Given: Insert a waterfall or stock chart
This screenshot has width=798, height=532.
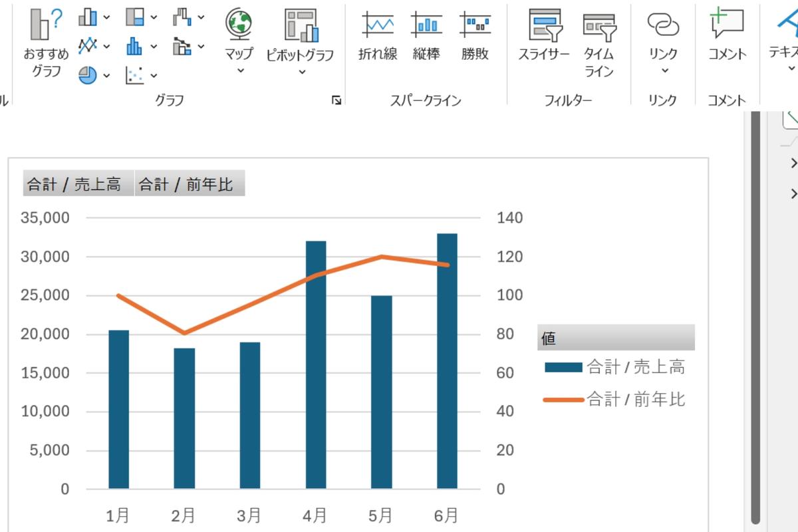Looking at the screenshot, I should 182,15.
